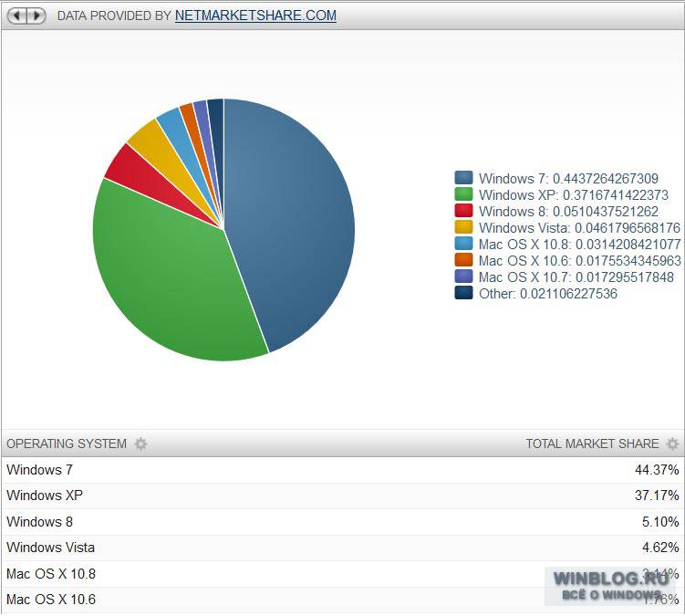Select the Mac OS X 10.8 table row name

pos(51,574)
